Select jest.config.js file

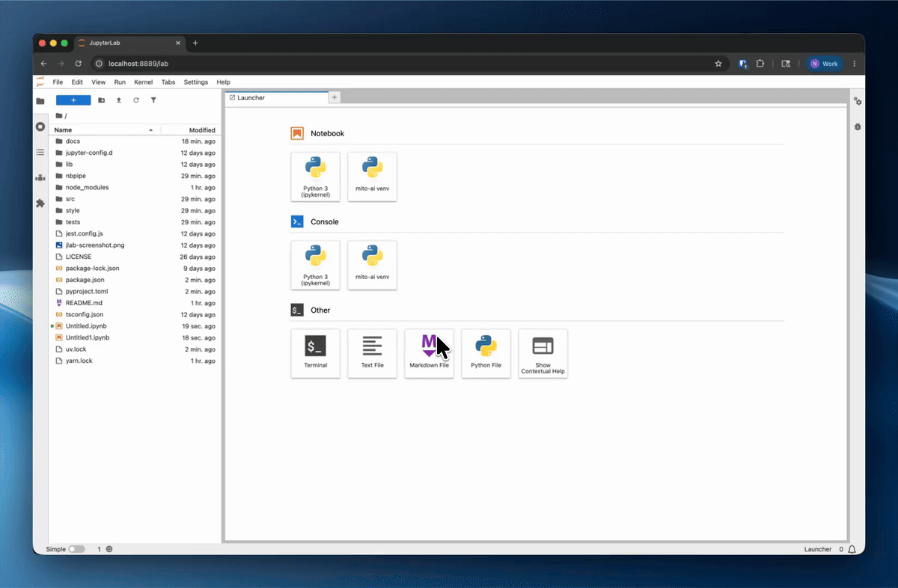click(x=135, y=233)
